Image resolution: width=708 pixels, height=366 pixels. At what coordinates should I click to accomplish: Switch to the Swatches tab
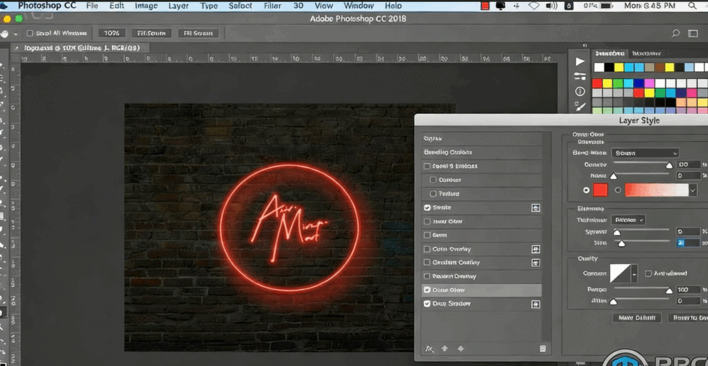(610, 53)
